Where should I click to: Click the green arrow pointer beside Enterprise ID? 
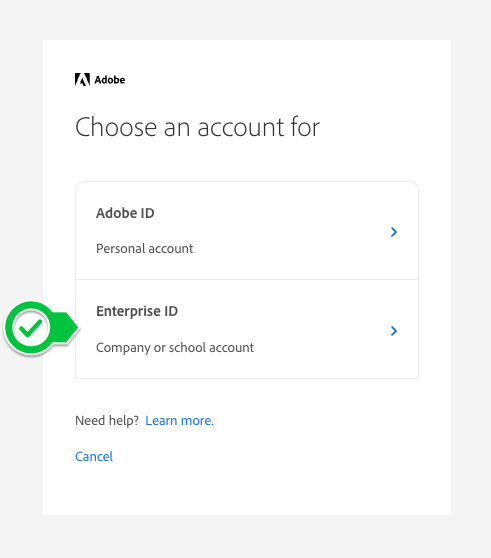(x=67, y=327)
